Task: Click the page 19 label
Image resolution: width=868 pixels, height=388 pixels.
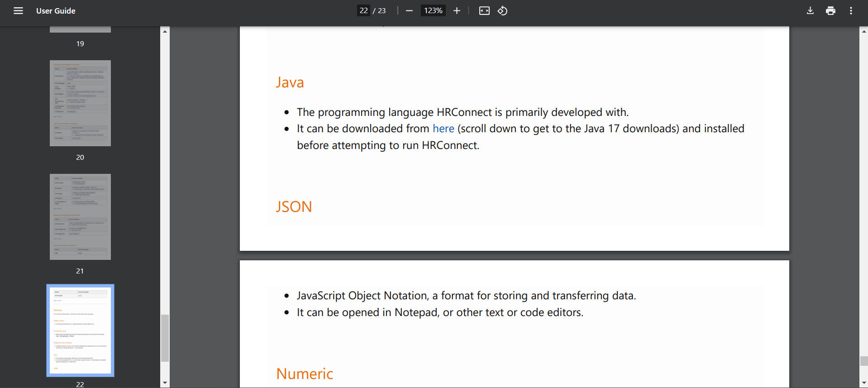Action: pos(80,44)
